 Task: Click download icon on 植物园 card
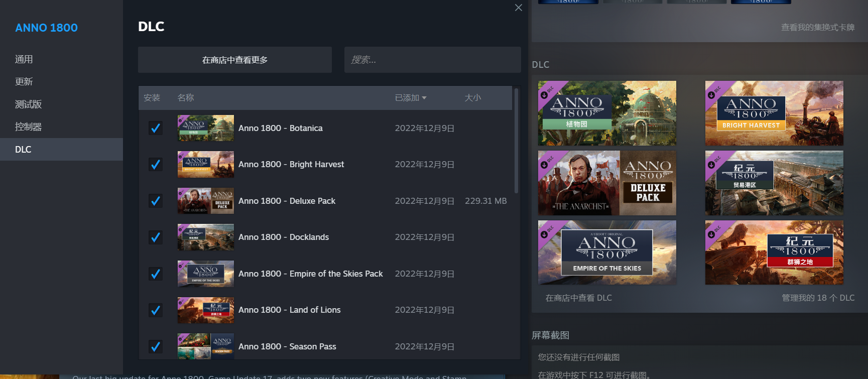point(544,95)
